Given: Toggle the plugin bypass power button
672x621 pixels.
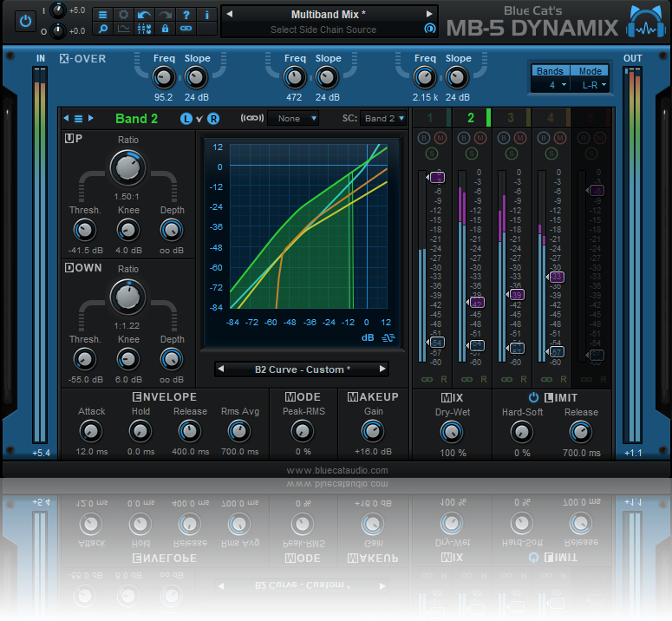Looking at the screenshot, I should [x=25, y=21].
